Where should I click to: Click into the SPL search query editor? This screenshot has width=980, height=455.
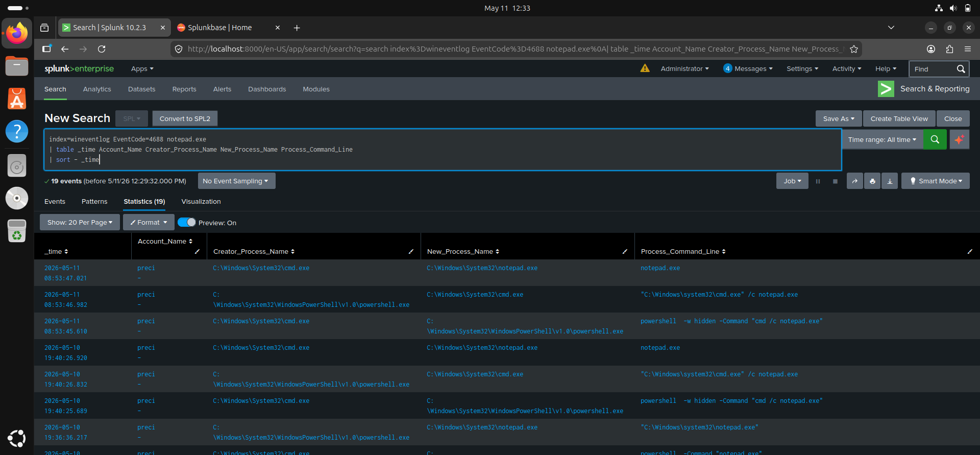coord(443,150)
